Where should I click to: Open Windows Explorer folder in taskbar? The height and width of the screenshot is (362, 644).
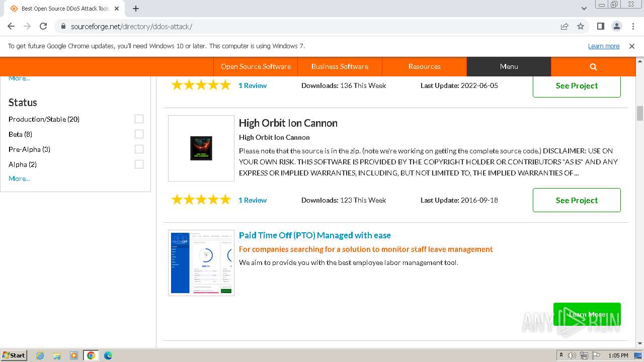[x=57, y=355]
